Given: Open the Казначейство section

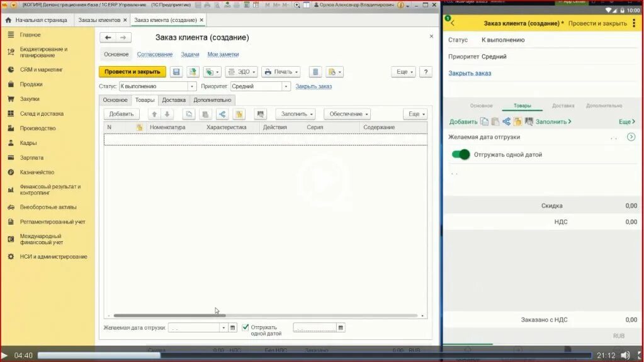Looking at the screenshot, I should [x=37, y=172].
